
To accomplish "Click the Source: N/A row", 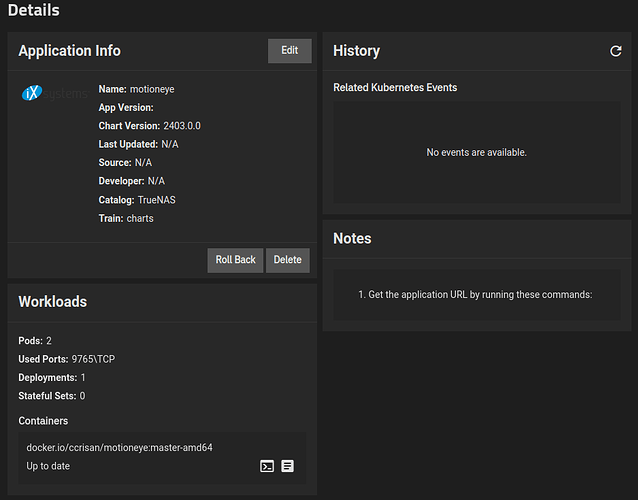I will 125,163.
